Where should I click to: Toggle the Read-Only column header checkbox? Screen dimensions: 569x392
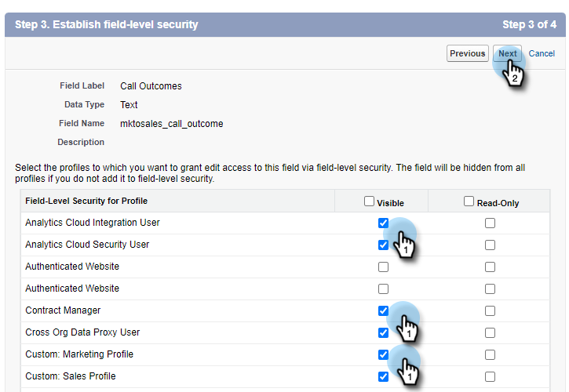pyautogui.click(x=470, y=201)
